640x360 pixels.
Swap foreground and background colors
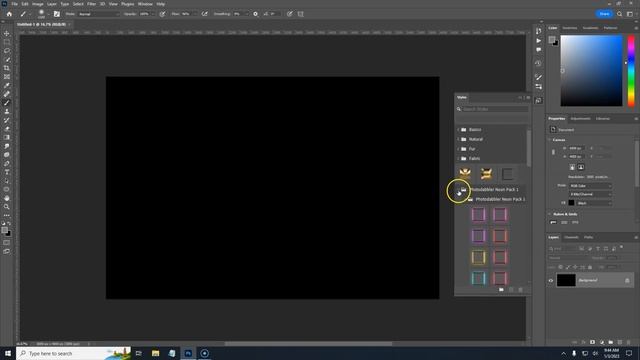pos(9,224)
